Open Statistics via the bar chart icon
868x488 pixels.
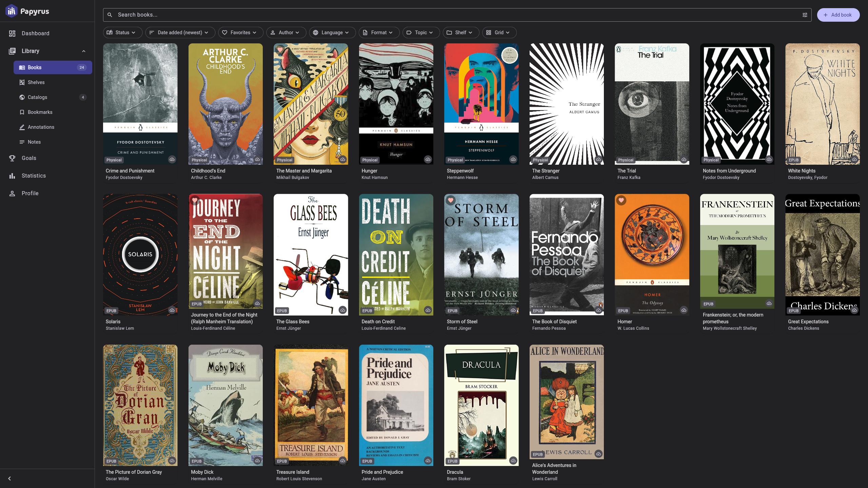click(x=12, y=176)
